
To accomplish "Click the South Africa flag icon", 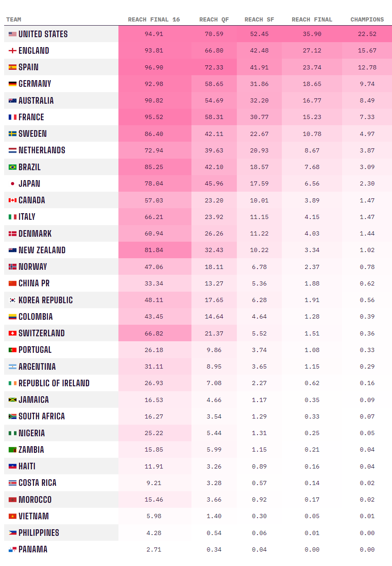I will pyautogui.click(x=13, y=416).
